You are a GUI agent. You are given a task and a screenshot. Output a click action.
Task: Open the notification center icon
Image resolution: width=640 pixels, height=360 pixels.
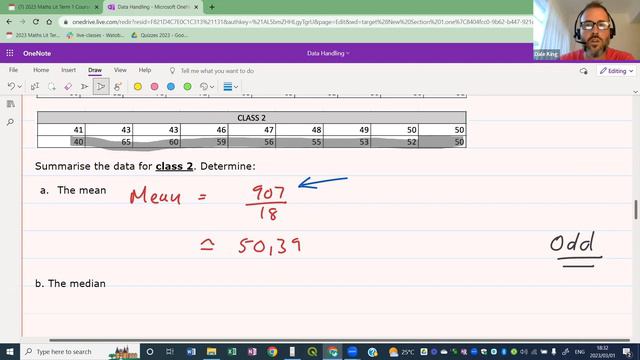tap(627, 351)
